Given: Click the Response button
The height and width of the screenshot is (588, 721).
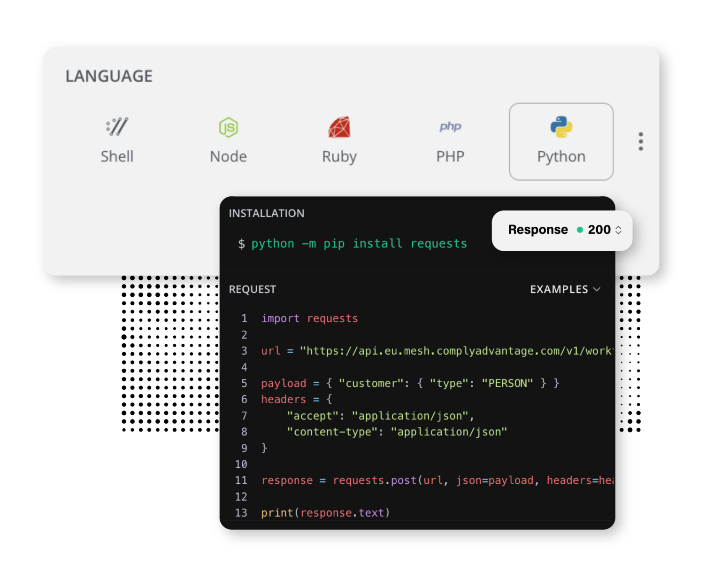Looking at the screenshot, I should (538, 230).
